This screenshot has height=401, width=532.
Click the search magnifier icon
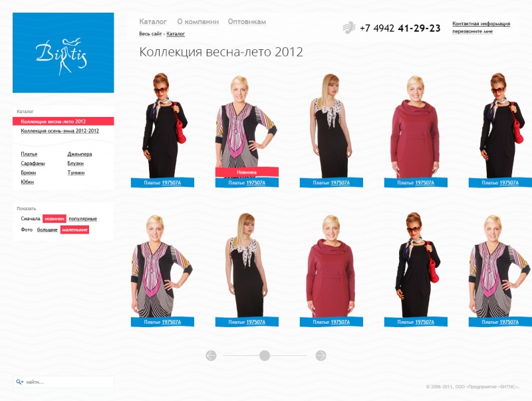(19, 382)
